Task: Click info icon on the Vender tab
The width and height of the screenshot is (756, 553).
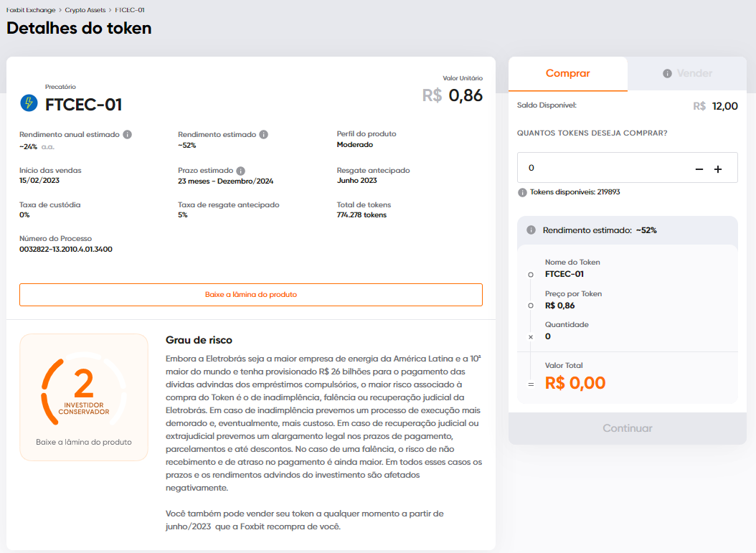Action: pos(667,73)
